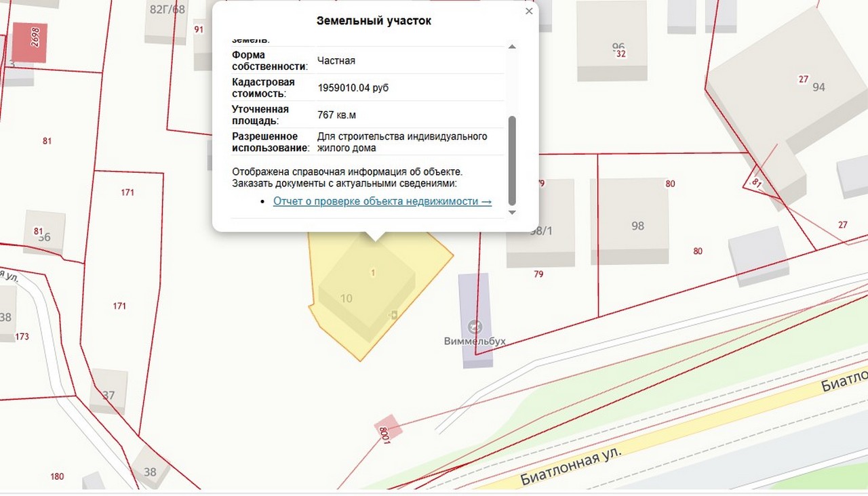Select the highlighted yellow parcel numbered 1
The image size is (868, 496).
373,272
